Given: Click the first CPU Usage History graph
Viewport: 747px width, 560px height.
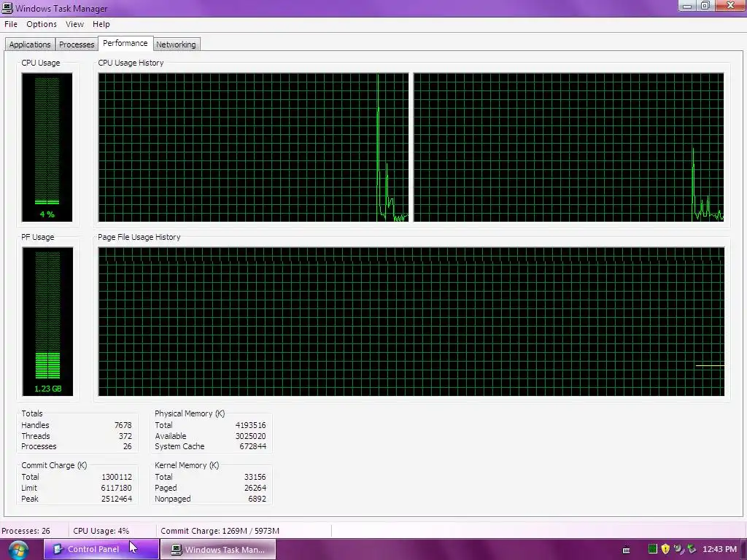Looking at the screenshot, I should 253,147.
